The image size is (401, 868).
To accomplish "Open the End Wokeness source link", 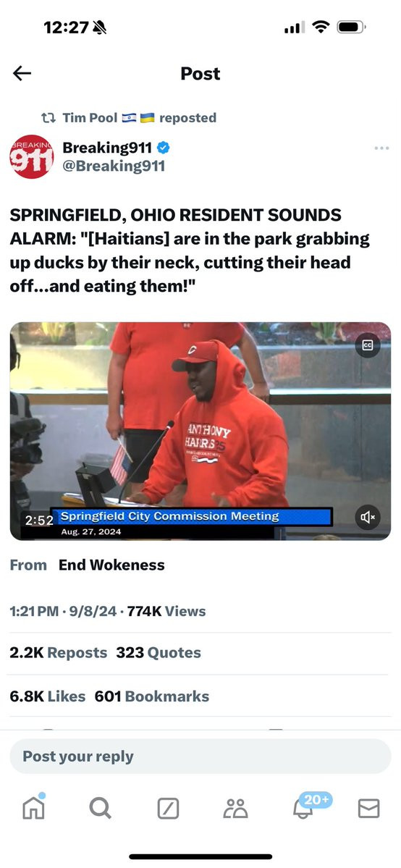I will (x=112, y=565).
